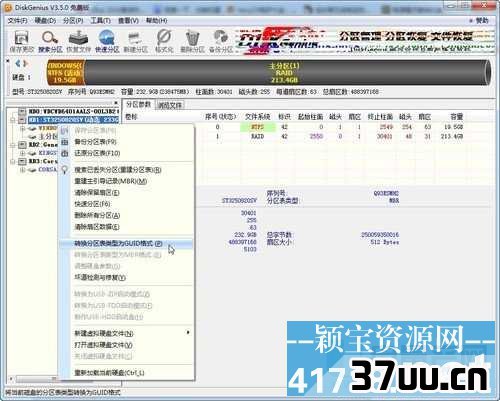Click the 213.4GB capacity cell
The height and width of the screenshot is (401, 500).
(x=452, y=136)
